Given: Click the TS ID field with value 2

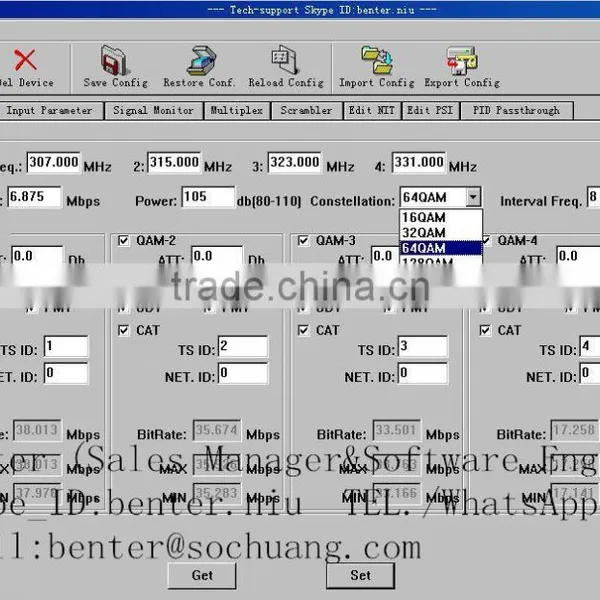Looking at the screenshot, I should click(243, 346).
